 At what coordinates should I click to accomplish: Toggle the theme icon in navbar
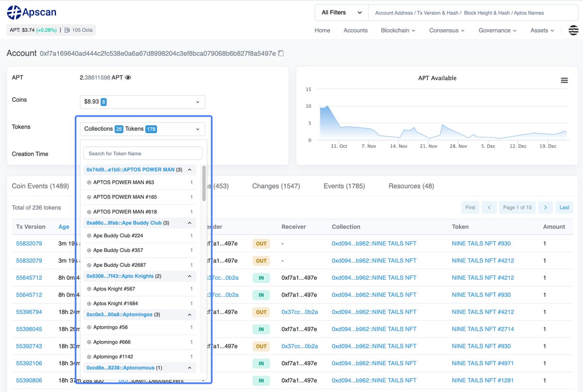pyautogui.click(x=574, y=30)
